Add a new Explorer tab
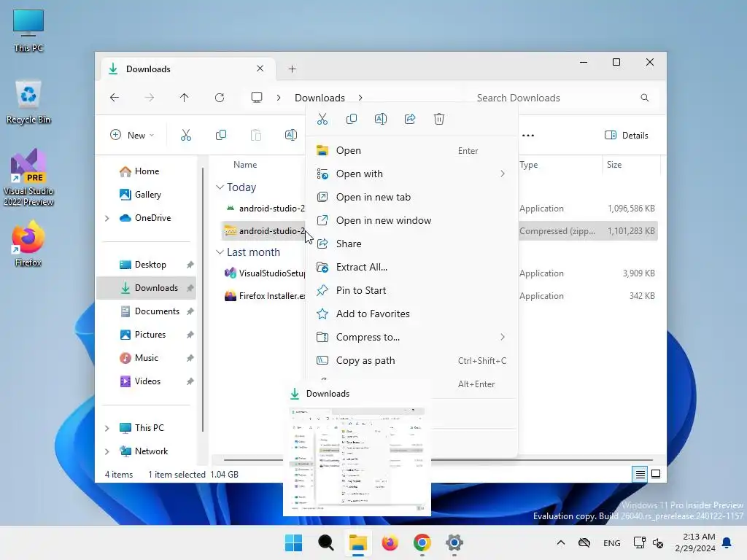 pos(292,69)
